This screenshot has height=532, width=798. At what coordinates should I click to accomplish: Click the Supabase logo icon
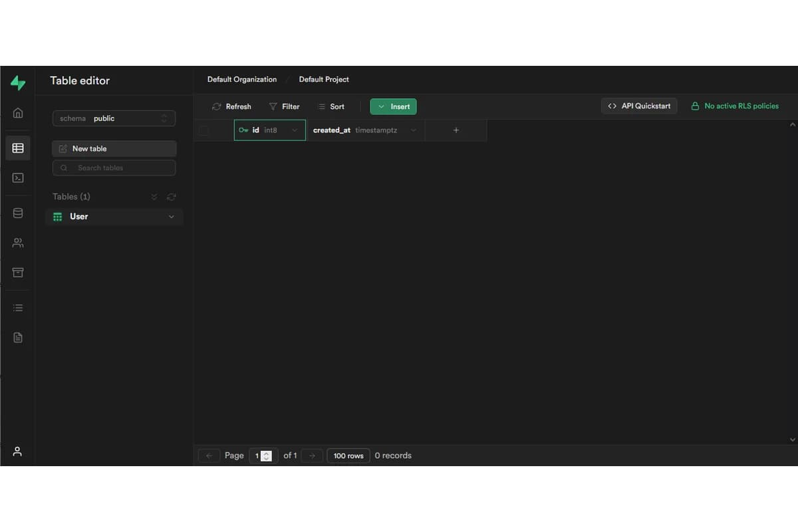coord(18,83)
